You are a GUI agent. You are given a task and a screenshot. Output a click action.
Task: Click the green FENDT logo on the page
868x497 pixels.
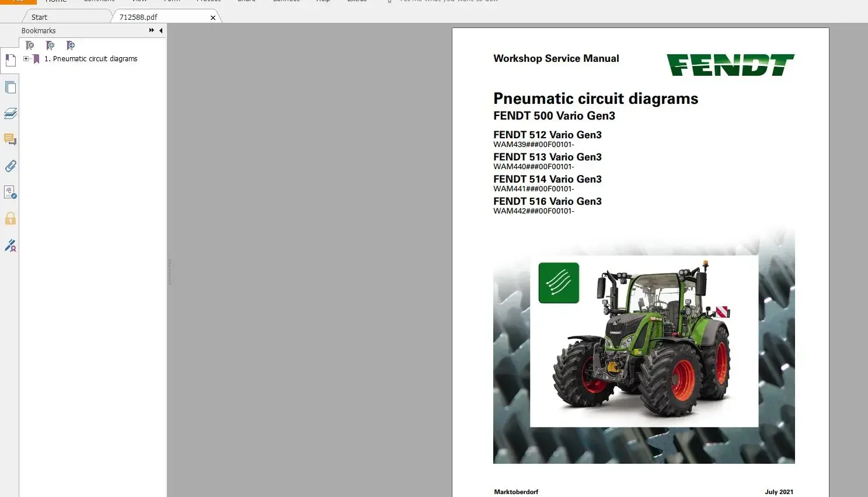(x=731, y=65)
